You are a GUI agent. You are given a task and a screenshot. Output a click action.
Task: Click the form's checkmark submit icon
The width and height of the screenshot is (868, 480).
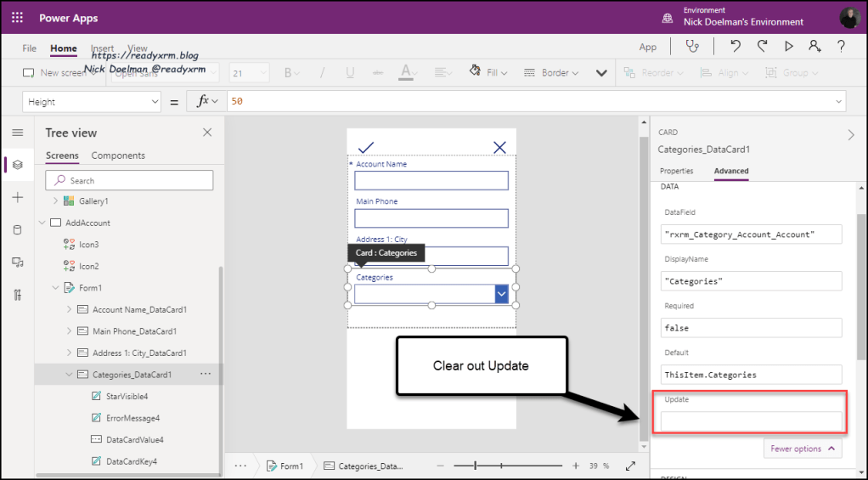tap(366, 147)
